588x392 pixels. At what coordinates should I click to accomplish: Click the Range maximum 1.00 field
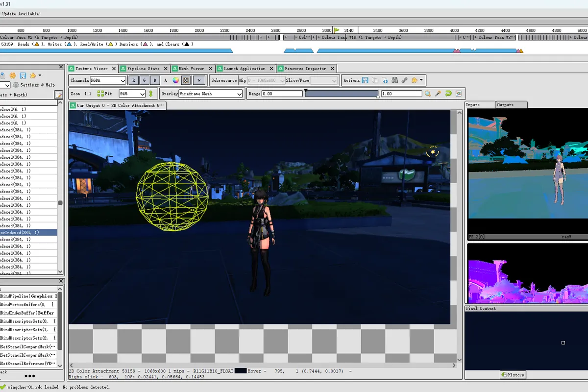pyautogui.click(x=401, y=94)
